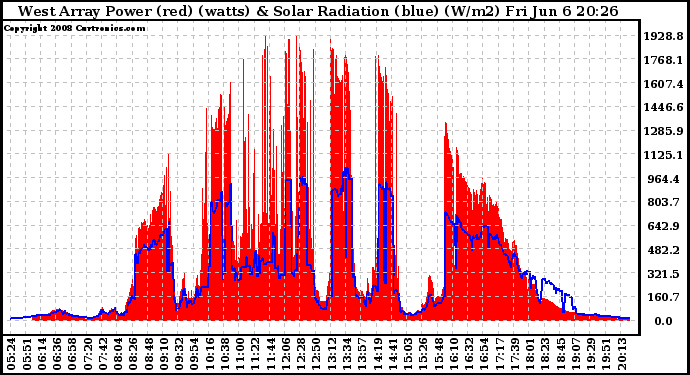690x375 pixels.
Task: Select the 160.7 y-axis value
Action: 665,298
